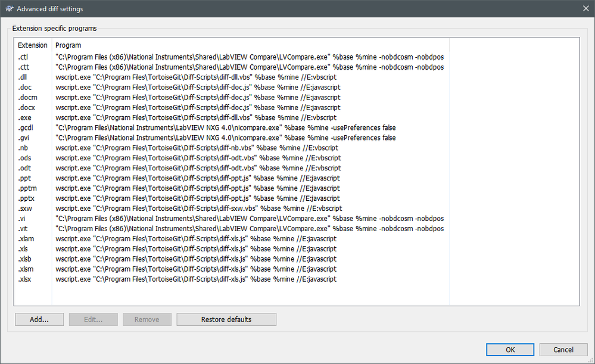The width and height of the screenshot is (595, 364).
Task: Click the .odt diff-odt.vbs program command
Action: pyautogui.click(x=198, y=168)
